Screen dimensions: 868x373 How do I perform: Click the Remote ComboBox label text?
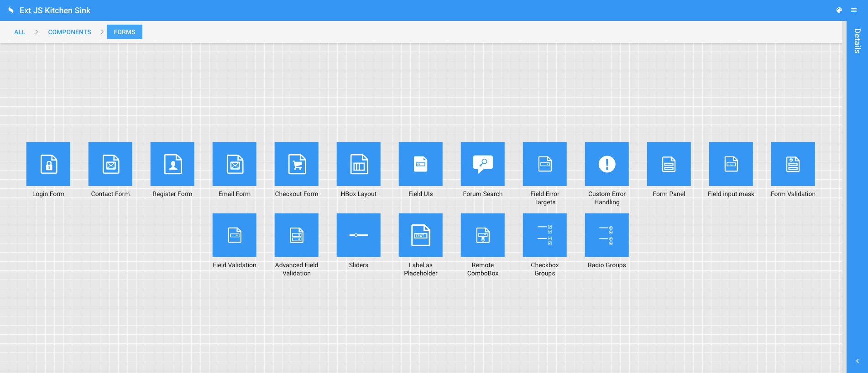click(483, 269)
